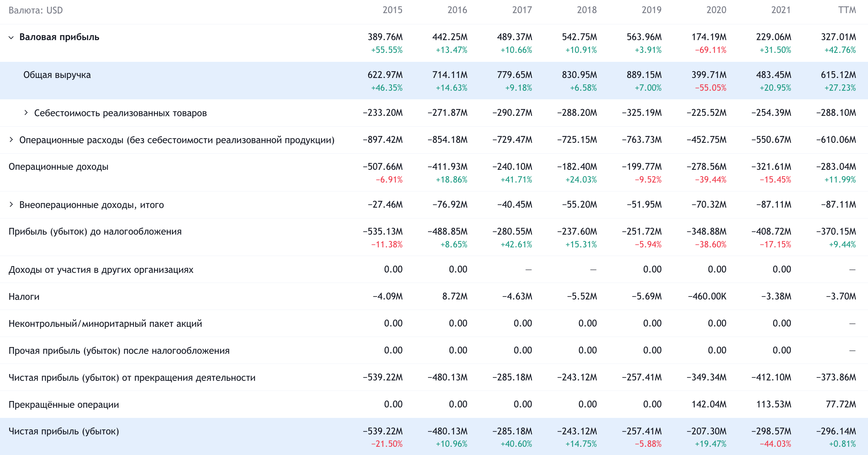Click revenue value 889.15M
The image size is (868, 455).
(x=644, y=75)
